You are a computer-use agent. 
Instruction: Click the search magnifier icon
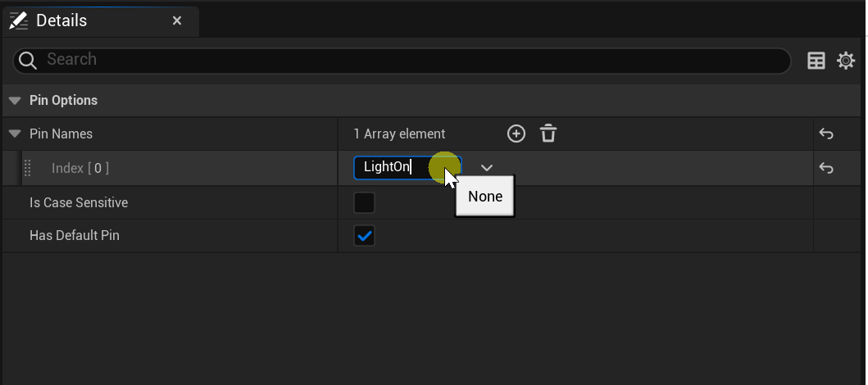[28, 60]
